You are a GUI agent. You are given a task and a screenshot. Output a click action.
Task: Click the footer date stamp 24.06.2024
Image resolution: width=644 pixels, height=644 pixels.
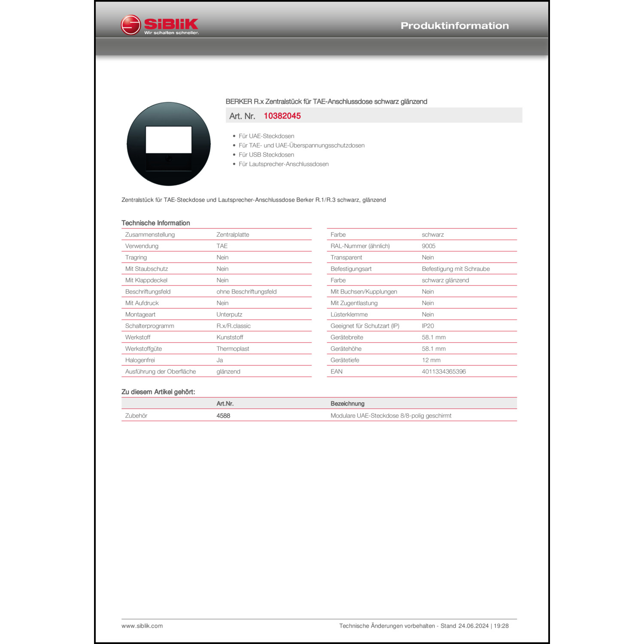pyautogui.click(x=473, y=626)
